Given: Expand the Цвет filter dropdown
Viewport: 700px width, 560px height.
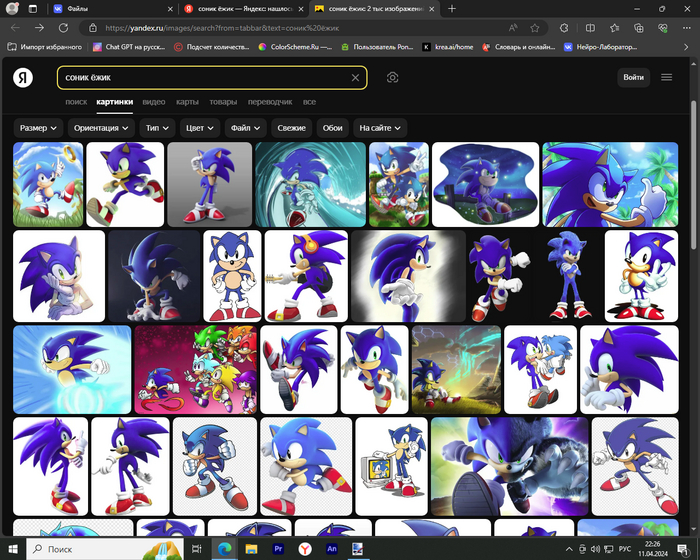Looking at the screenshot, I should point(200,128).
